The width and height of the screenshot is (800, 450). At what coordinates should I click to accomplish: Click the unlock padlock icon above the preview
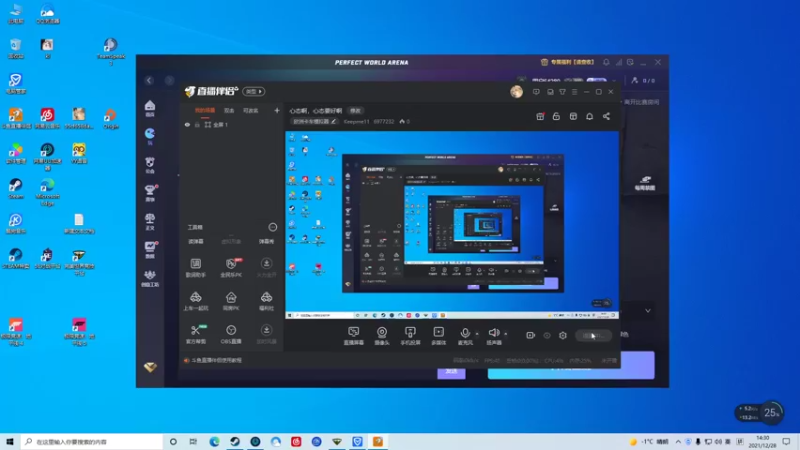click(x=556, y=116)
